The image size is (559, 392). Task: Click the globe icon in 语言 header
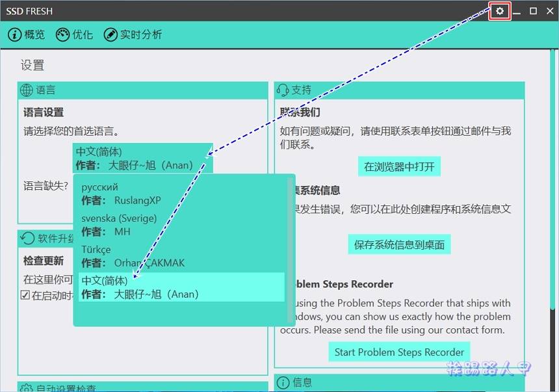coord(27,90)
